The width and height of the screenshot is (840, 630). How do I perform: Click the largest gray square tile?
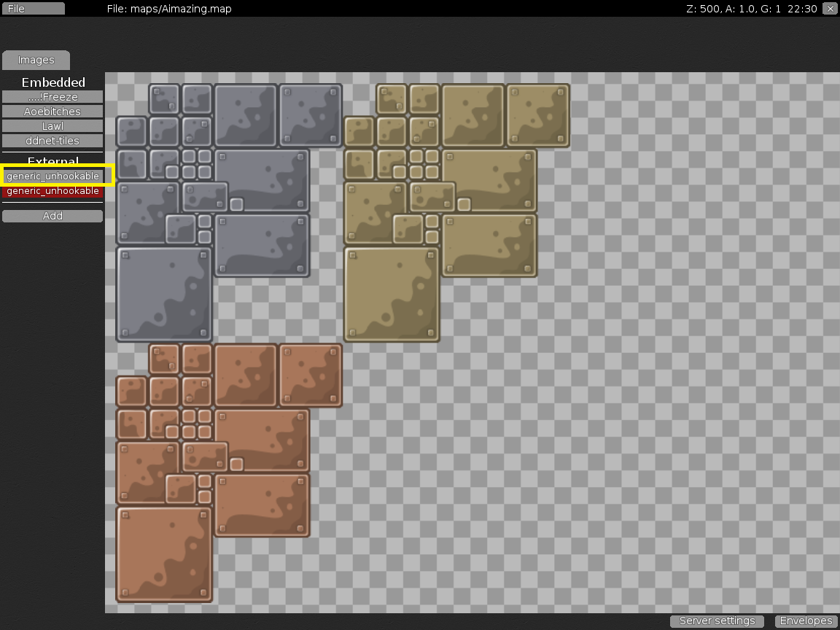tap(164, 294)
